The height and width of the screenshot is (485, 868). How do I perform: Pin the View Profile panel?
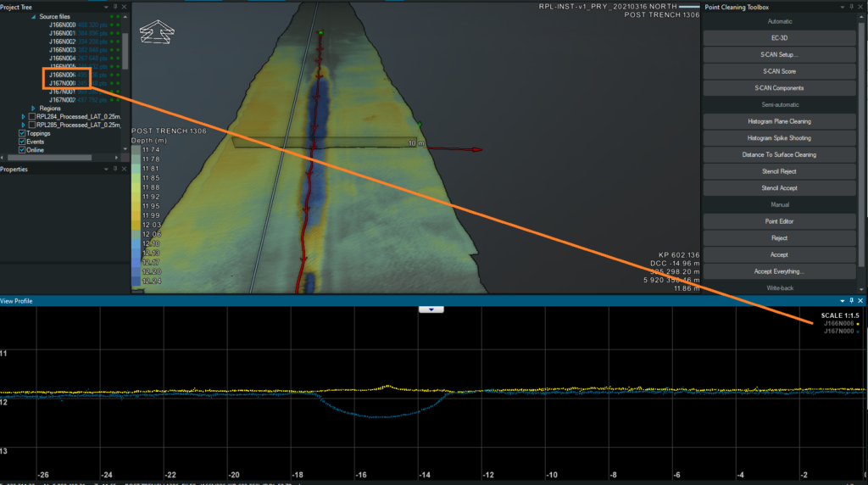(851, 301)
